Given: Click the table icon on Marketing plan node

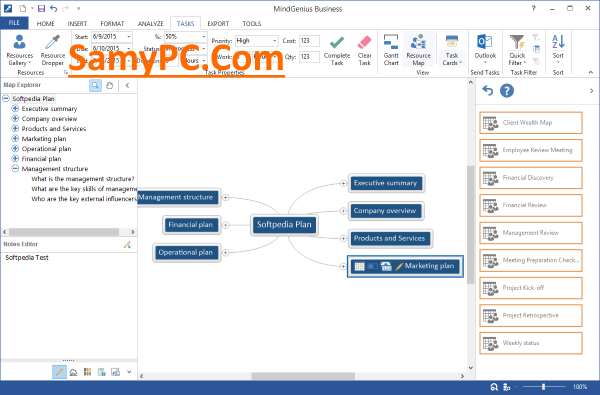Looking at the screenshot, I should pyautogui.click(x=359, y=266).
